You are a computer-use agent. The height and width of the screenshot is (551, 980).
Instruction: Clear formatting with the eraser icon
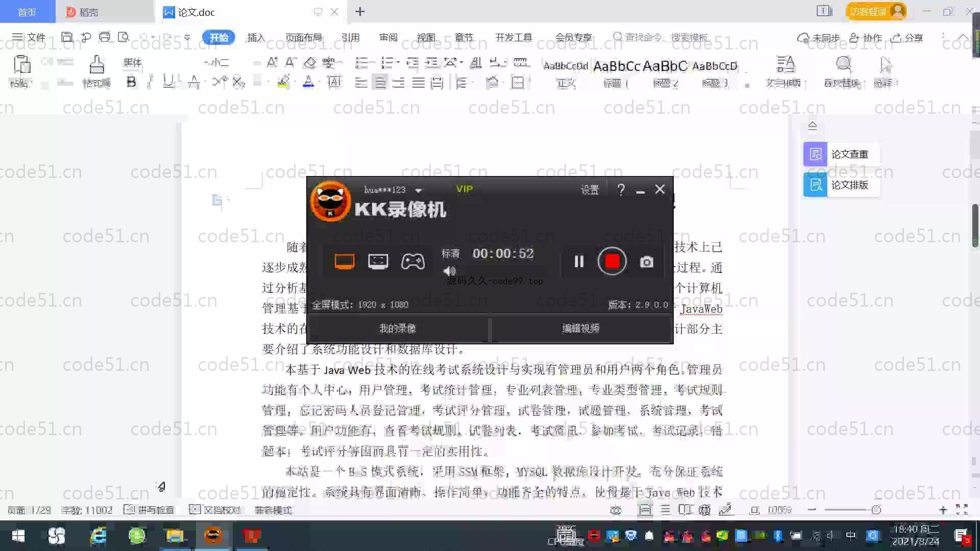pyautogui.click(x=310, y=63)
